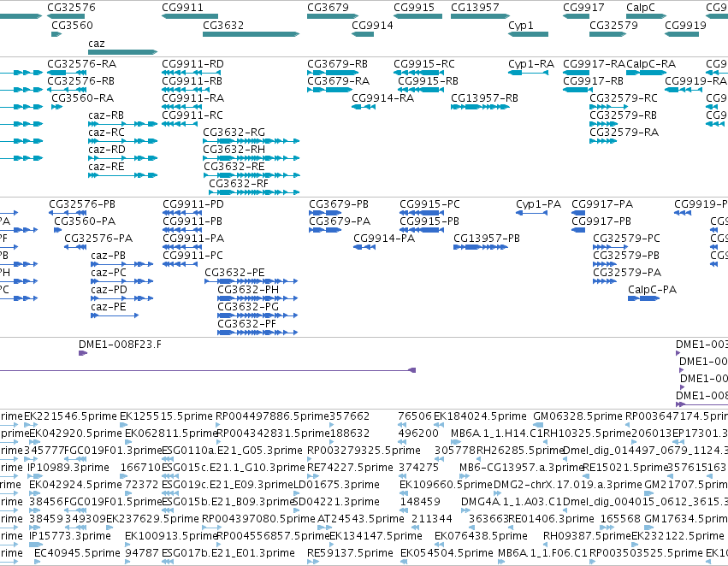Select the EK221546.5prime EST label
728x566 pixels.
[70, 416]
